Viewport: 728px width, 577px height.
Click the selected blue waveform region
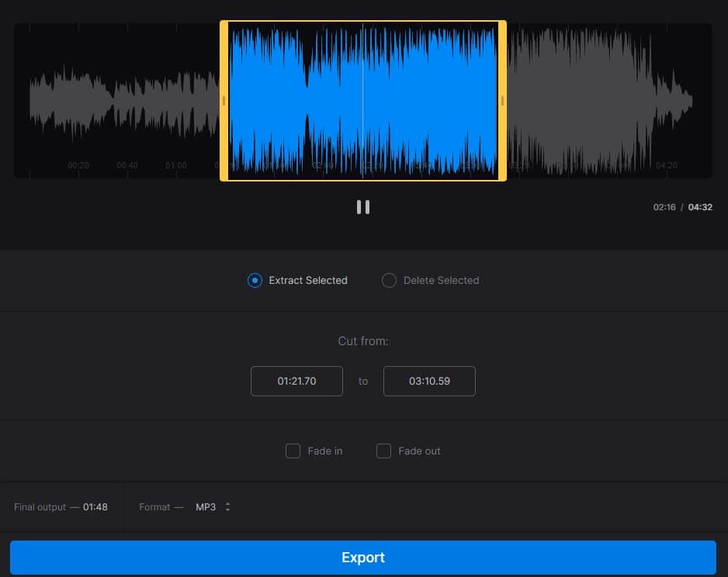pyautogui.click(x=427, y=101)
